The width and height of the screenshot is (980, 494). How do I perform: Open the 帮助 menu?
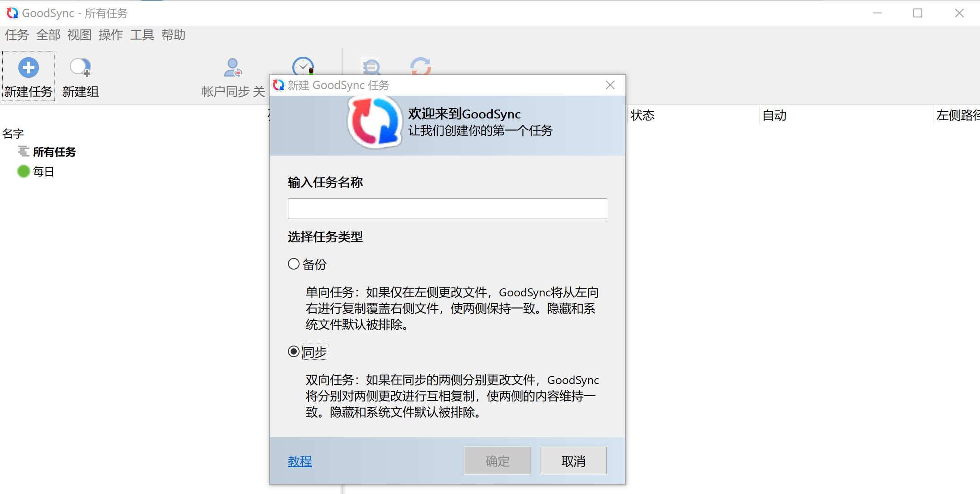coord(173,35)
